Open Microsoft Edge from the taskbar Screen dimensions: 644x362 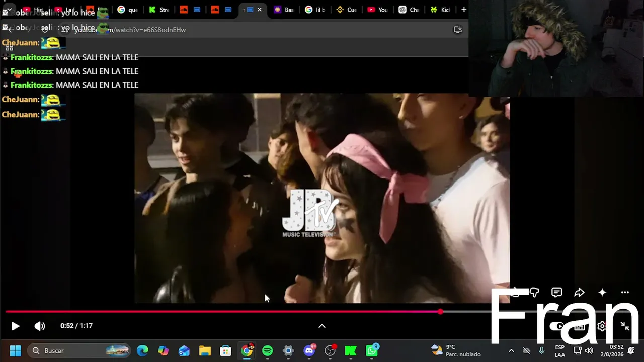[143, 350]
